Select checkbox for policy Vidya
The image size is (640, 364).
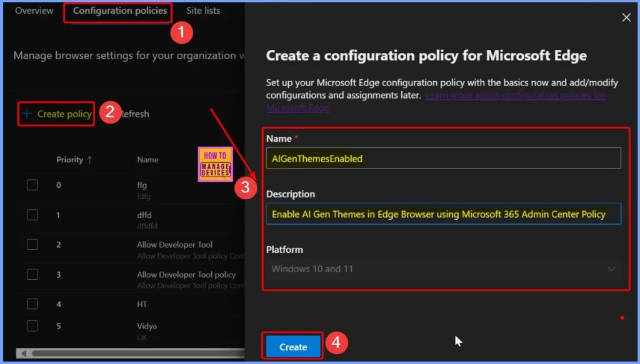click(x=32, y=326)
